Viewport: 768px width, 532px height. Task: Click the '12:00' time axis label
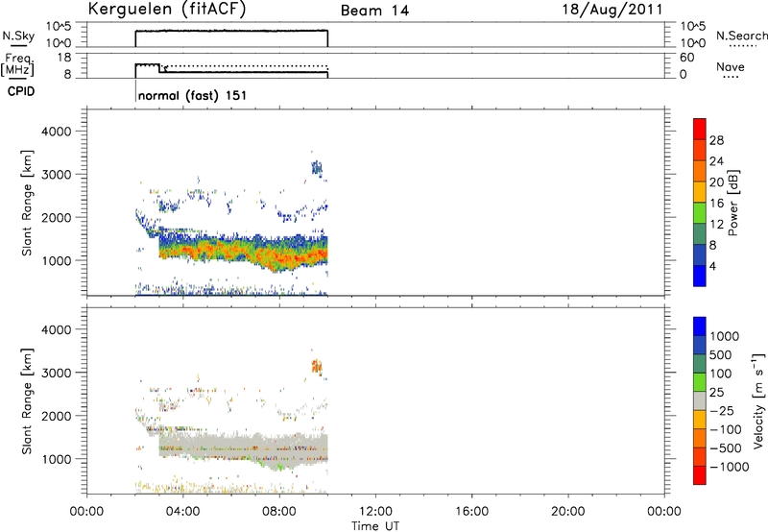[x=375, y=512]
